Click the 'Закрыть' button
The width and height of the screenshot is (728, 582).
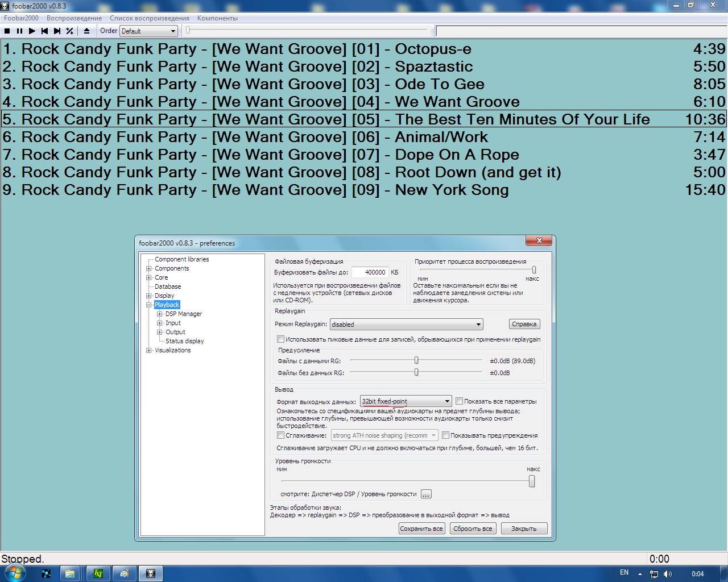click(x=524, y=529)
